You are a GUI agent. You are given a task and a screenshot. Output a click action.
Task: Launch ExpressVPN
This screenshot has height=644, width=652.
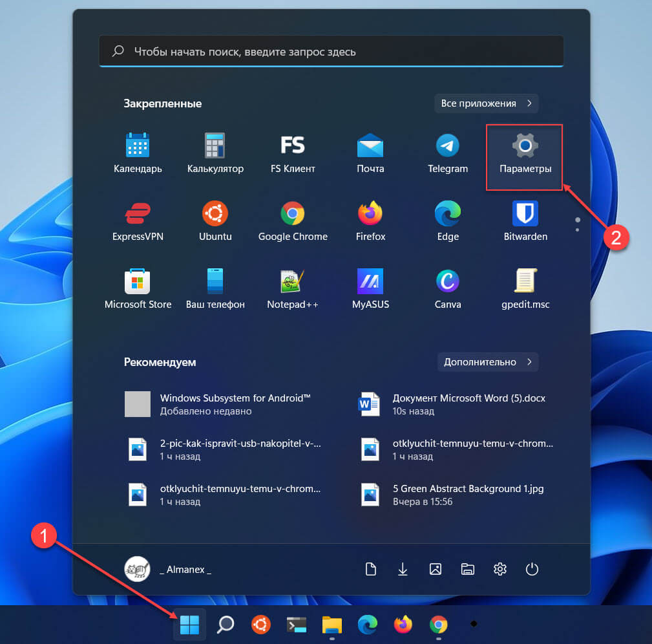click(138, 221)
